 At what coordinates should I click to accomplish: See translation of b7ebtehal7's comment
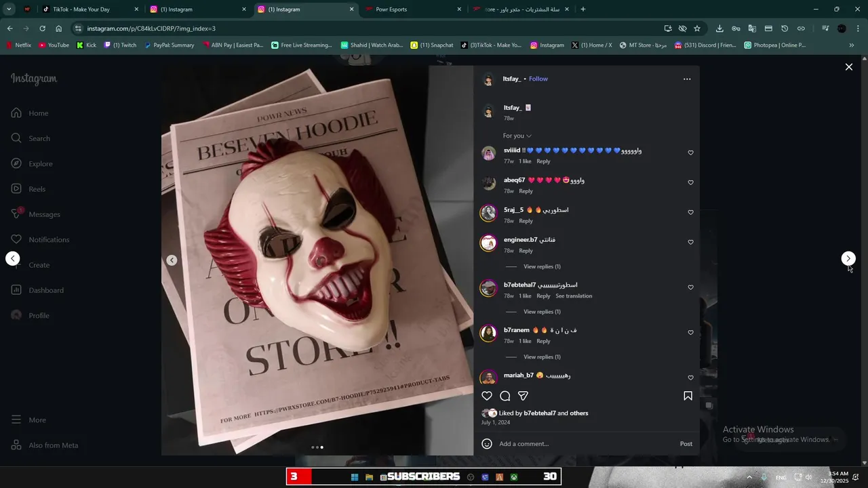574,296
